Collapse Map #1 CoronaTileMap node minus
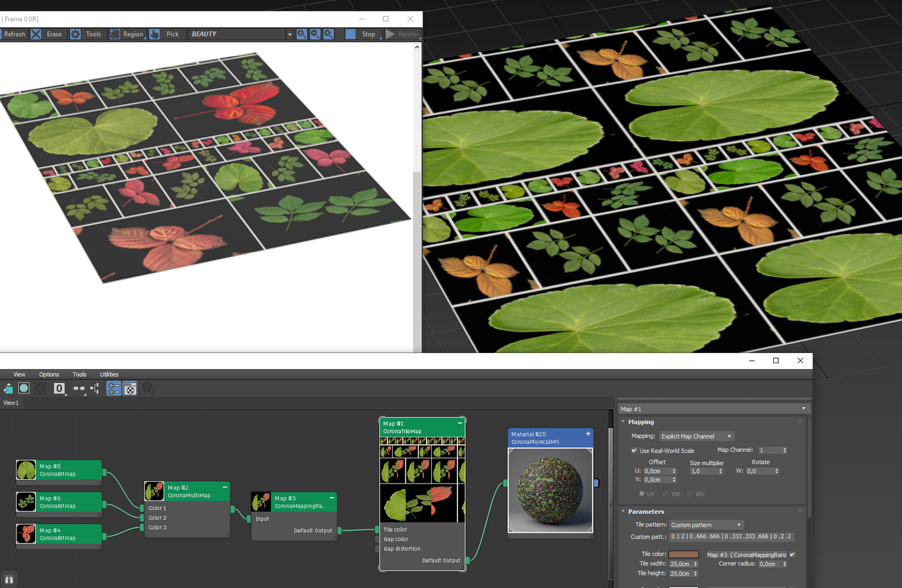Image resolution: width=902 pixels, height=588 pixels. [460, 423]
